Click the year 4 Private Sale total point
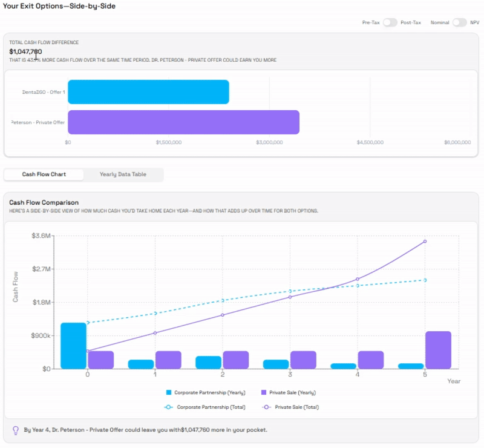The height and width of the screenshot is (448, 484). 358,279
